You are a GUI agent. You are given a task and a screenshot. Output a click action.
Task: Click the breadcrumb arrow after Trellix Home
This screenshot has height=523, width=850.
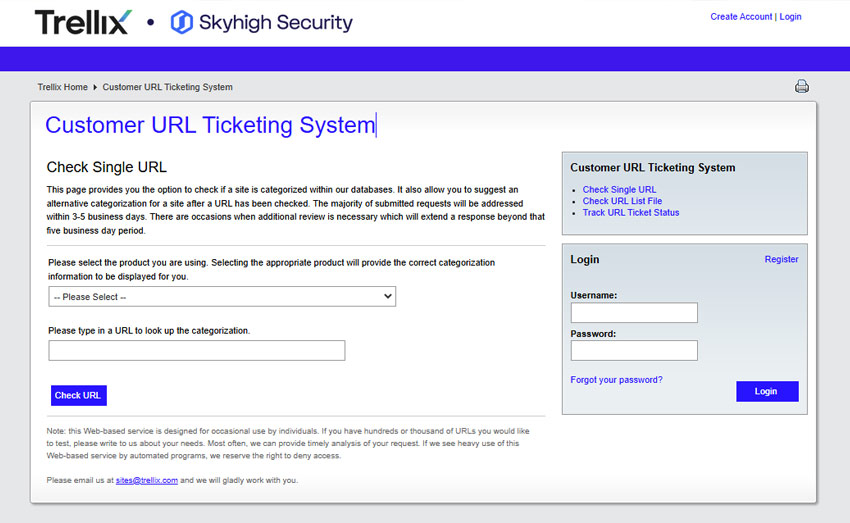(x=95, y=87)
